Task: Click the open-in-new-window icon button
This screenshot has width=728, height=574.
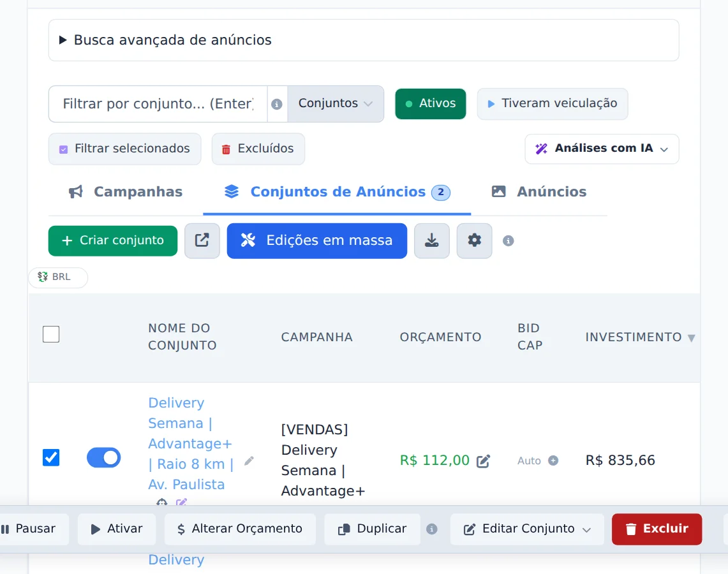Action: [202, 240]
